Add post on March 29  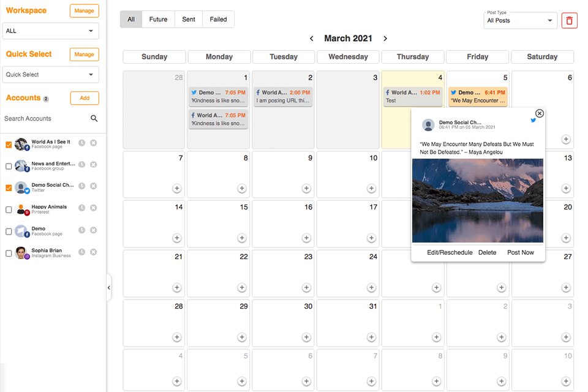click(242, 337)
